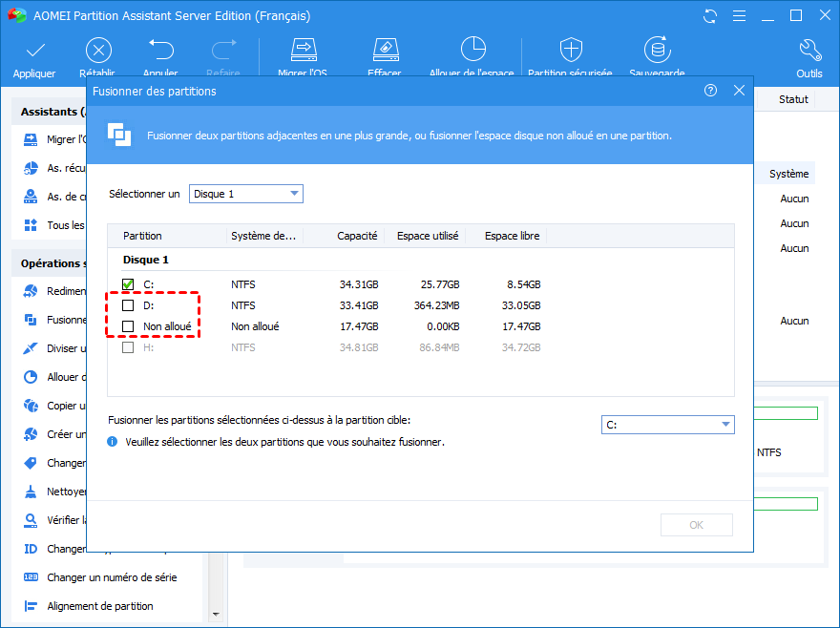This screenshot has height=628, width=840.
Task: Click the help question mark in dialog
Action: click(x=710, y=91)
